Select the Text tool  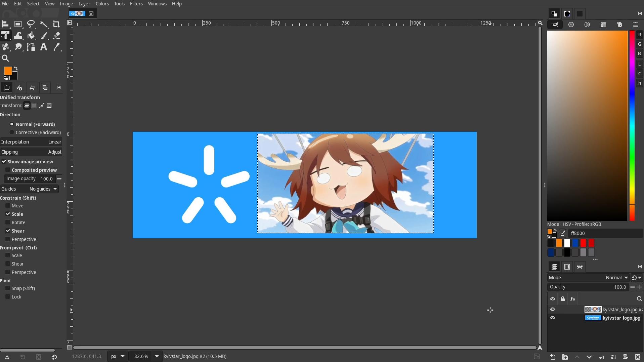click(44, 47)
